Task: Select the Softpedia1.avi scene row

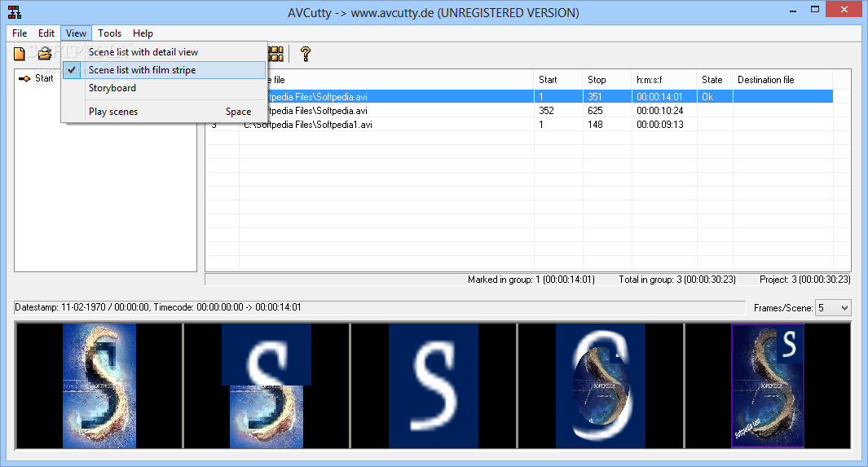Action: point(519,125)
